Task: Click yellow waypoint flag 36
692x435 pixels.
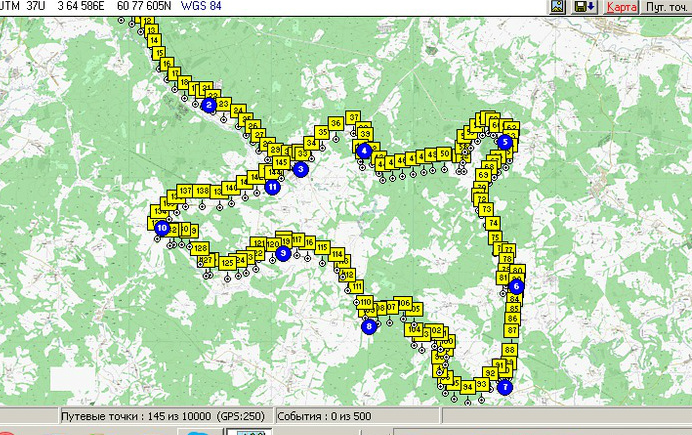Action: [336, 124]
